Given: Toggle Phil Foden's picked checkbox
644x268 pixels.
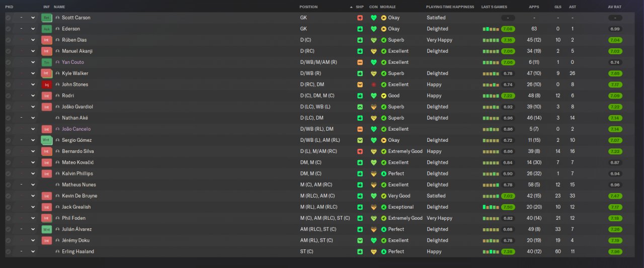Looking at the screenshot, I should [x=8, y=218].
